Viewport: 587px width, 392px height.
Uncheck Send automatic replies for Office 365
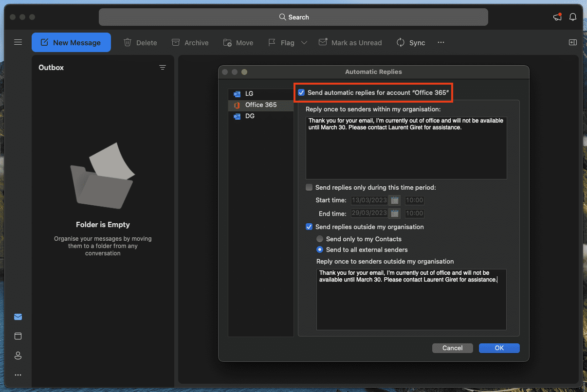[301, 92]
